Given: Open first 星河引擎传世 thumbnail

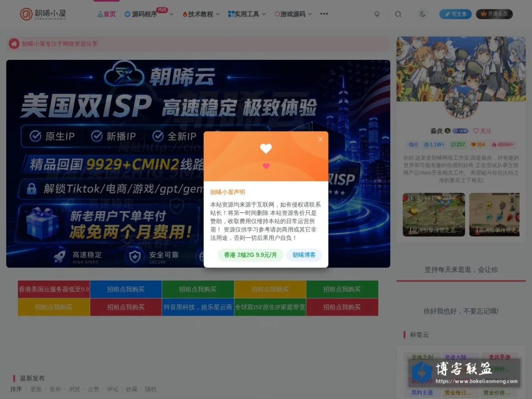Looking at the screenshot, I should coord(434,215).
